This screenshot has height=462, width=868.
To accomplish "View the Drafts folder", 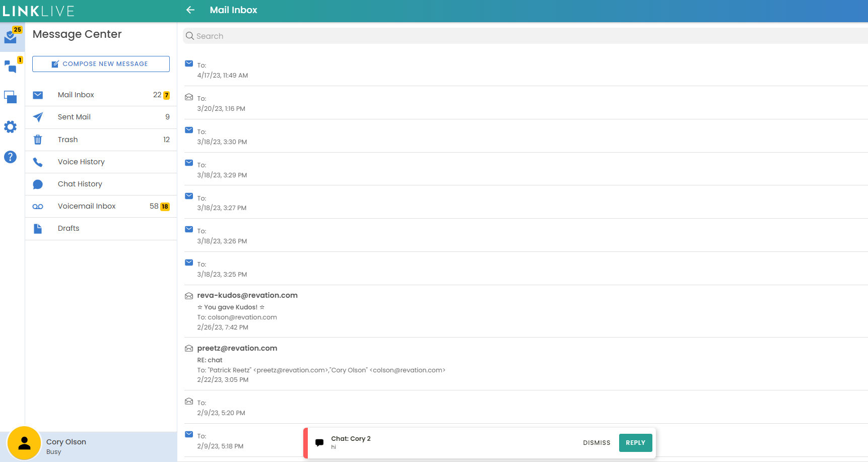I will pyautogui.click(x=69, y=228).
